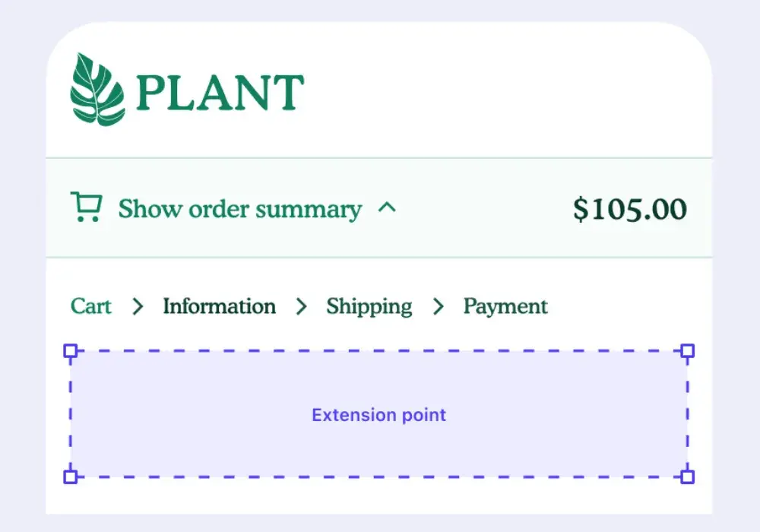Click the green monstera leaf logo
Image resolution: width=760 pixels, height=532 pixels.
(97, 90)
